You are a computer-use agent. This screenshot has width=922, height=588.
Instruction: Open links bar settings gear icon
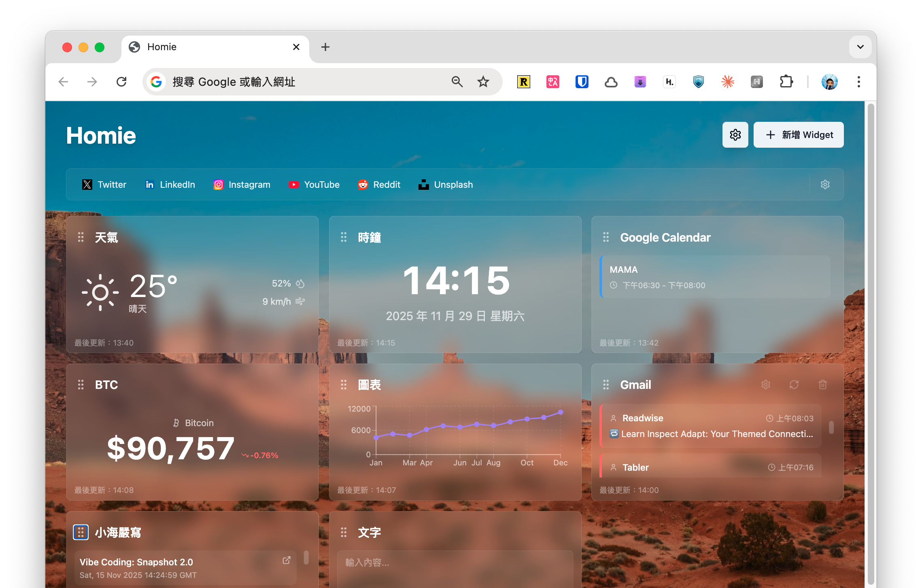click(x=825, y=185)
